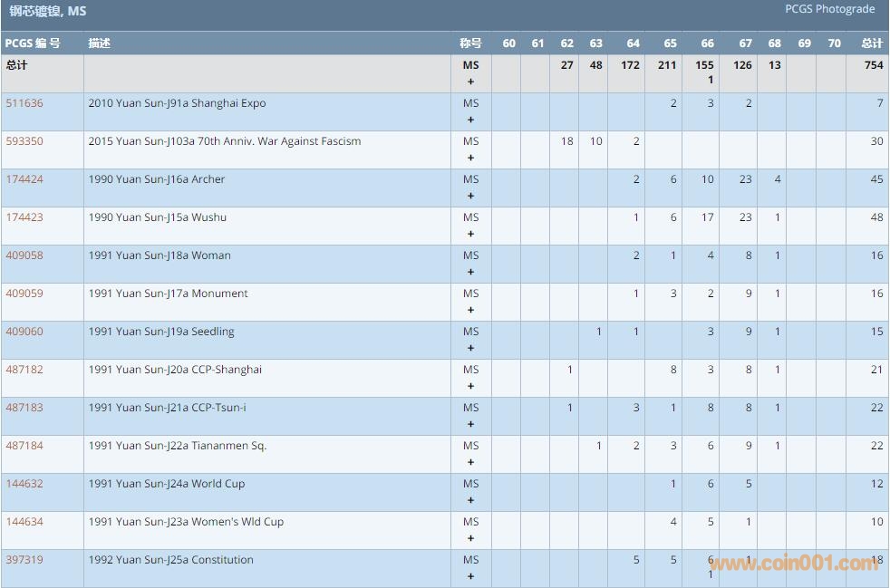Open PCGS number 511636 link
Viewport: 890px width, 588px height.
pos(24,103)
